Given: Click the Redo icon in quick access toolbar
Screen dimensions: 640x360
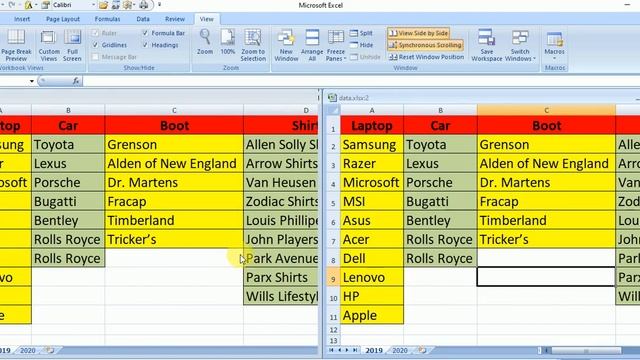Looking at the screenshot, I should [x=12, y=5].
